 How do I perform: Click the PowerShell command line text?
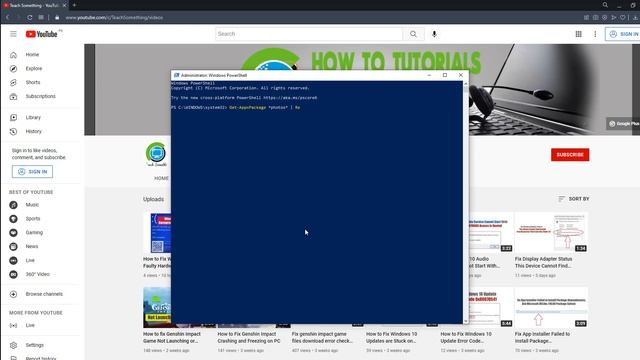pyautogui.click(x=236, y=107)
